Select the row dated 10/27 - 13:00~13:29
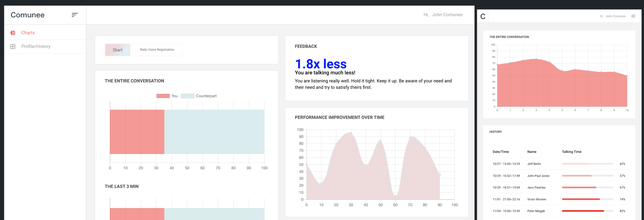Viewport: 644px width, 220px height. (559, 164)
